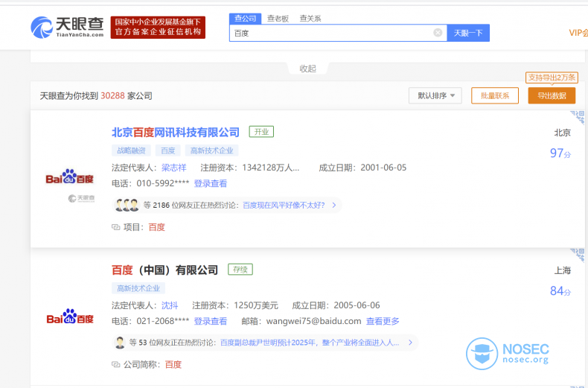Open legal representative 梁志祥 profile
The image size is (588, 388).
click(174, 168)
